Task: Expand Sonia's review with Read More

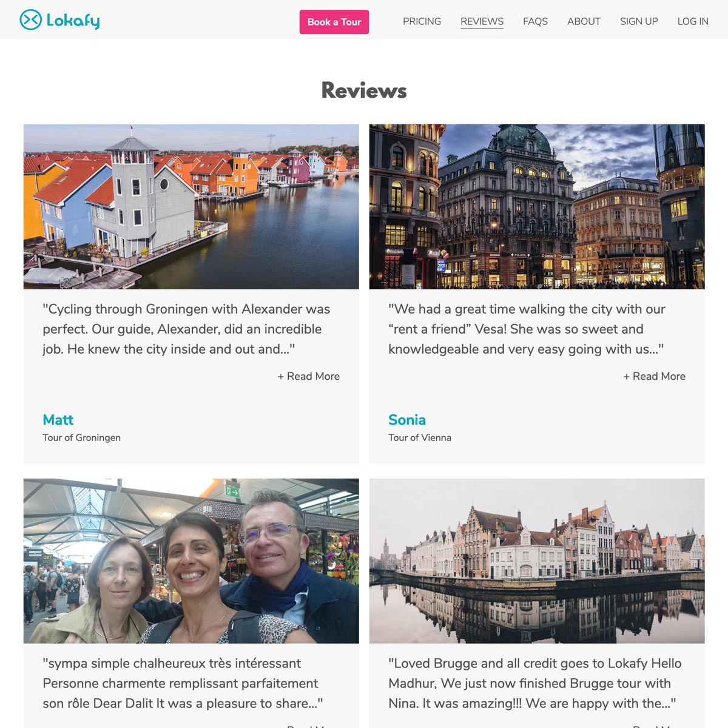Action: coord(655,376)
